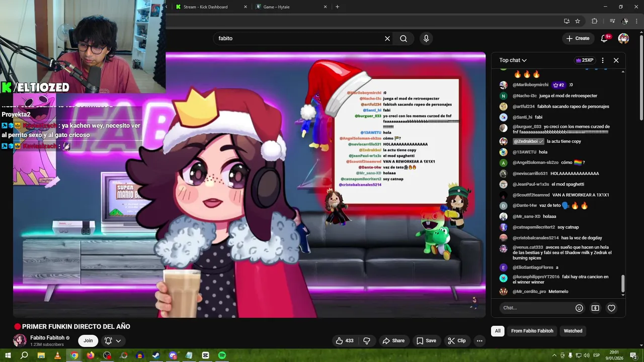Screen dimensions: 644x362
Task: Expand notification options chevron beside Join
Action: (x=118, y=340)
